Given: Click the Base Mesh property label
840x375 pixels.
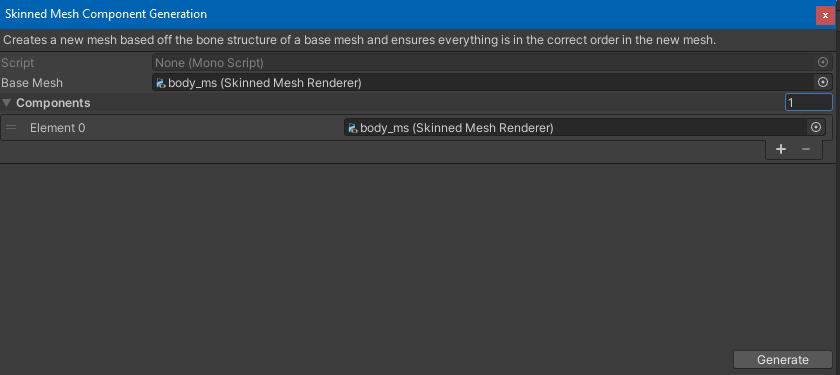Looking at the screenshot, I should (32, 83).
